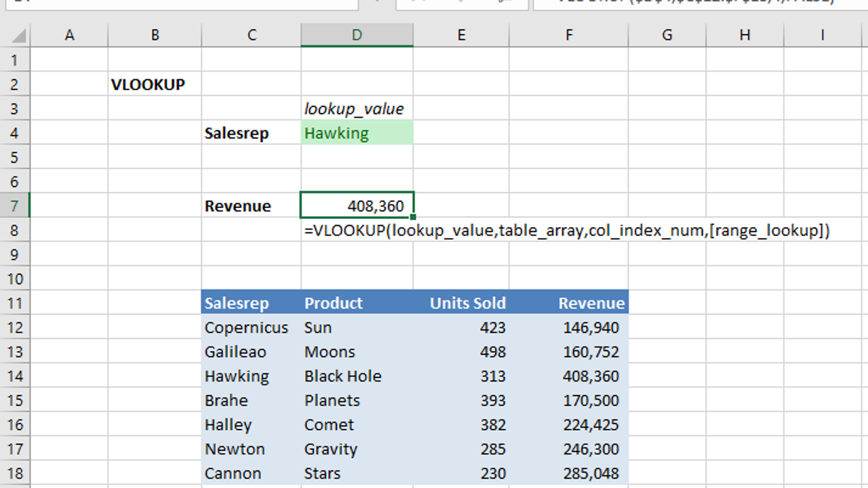Select the units sold value 423

[x=461, y=327]
